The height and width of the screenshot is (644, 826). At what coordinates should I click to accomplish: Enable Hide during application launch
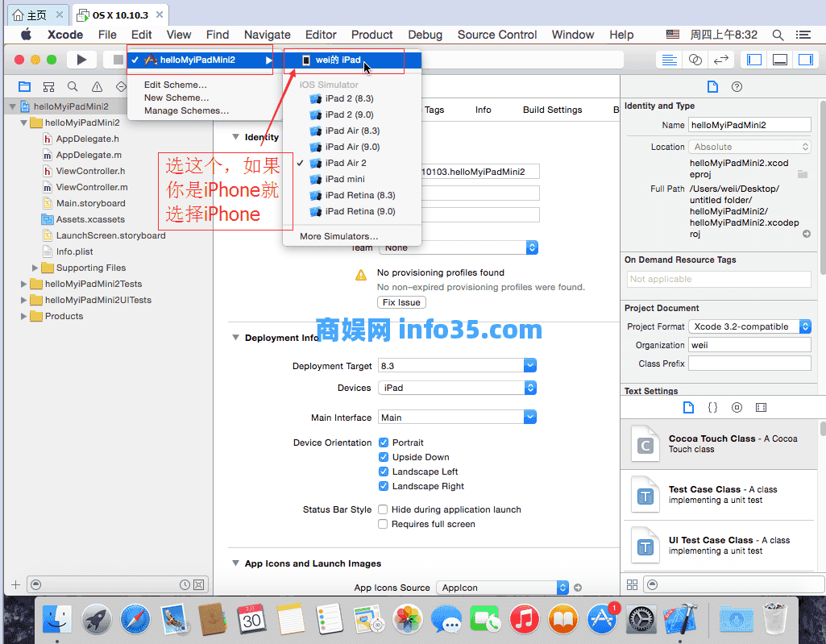(x=383, y=509)
